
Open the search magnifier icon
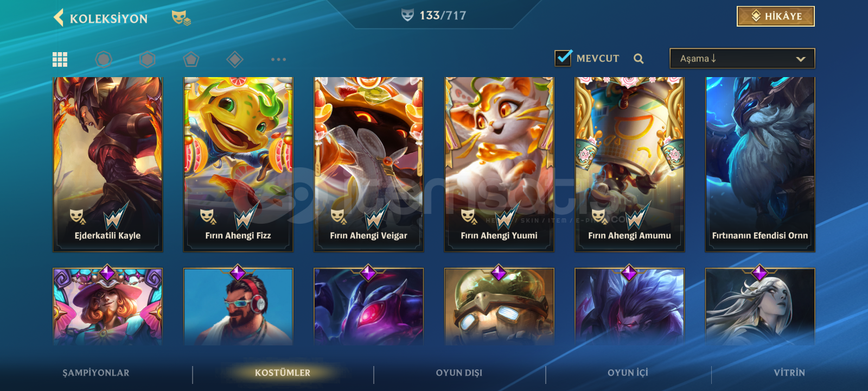(639, 59)
